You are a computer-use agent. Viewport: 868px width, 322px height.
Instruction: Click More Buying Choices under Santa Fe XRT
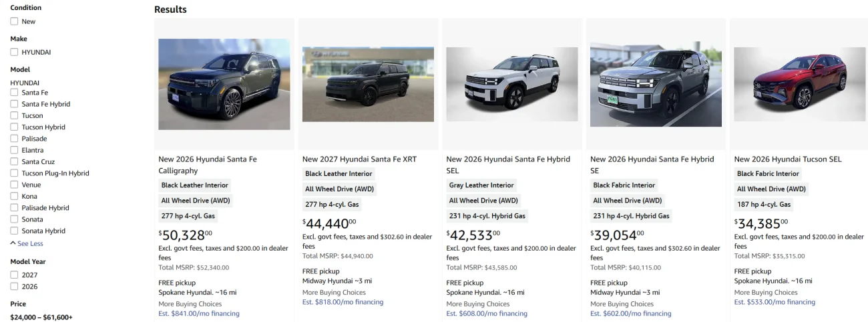pyautogui.click(x=334, y=292)
